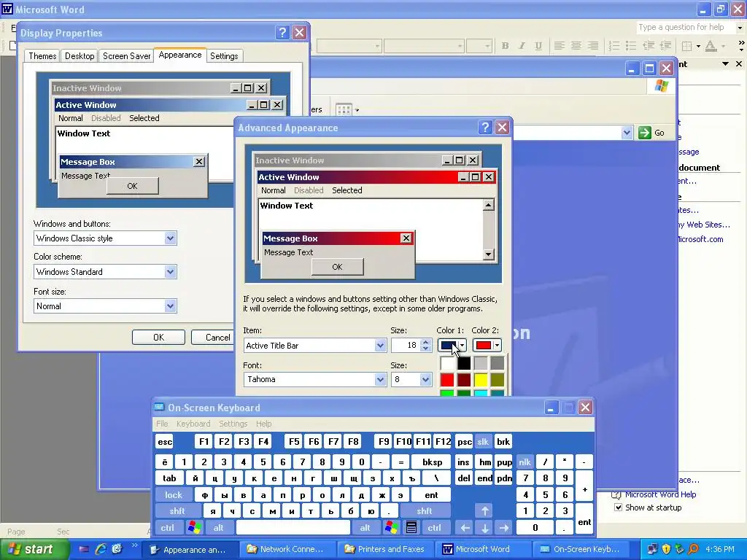Open the Item dropdown showing Active Title Bar
Viewport: 747px width, 560px height.
[379, 345]
